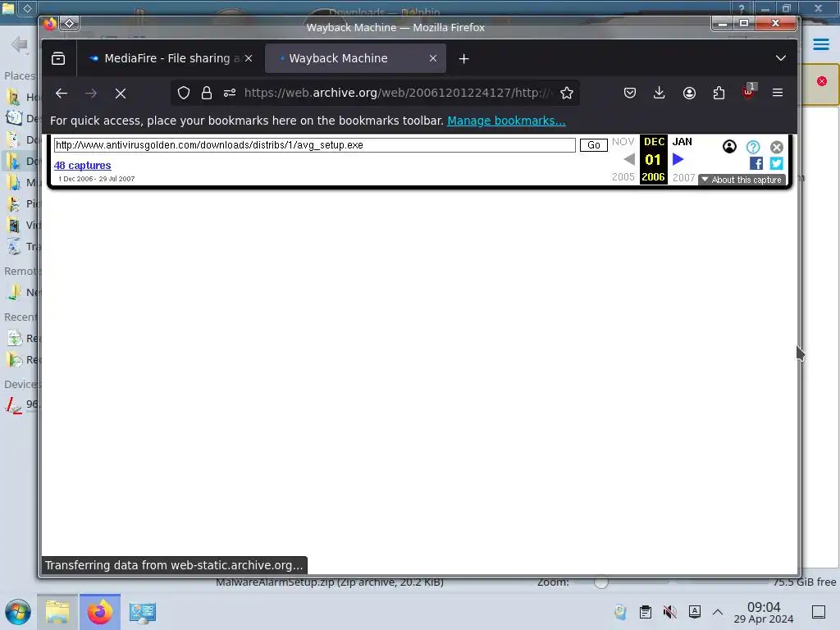Image resolution: width=840 pixels, height=630 pixels.
Task: Click the padlock site security icon
Action: pyautogui.click(x=206, y=94)
